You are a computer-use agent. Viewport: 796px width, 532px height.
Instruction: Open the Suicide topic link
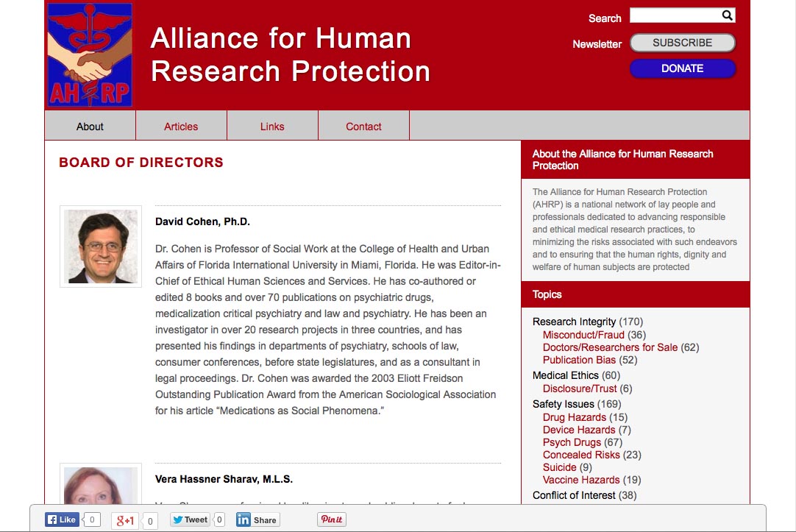point(559,467)
